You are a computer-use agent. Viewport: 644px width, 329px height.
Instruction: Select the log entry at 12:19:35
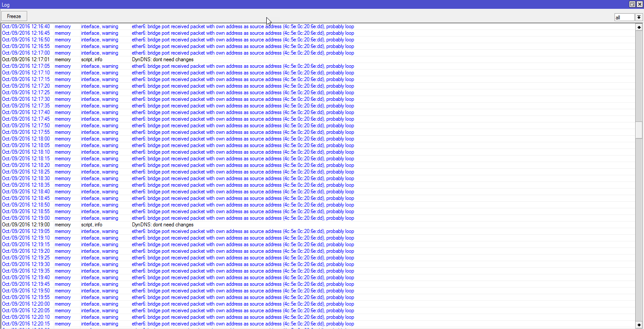[x=318, y=271]
